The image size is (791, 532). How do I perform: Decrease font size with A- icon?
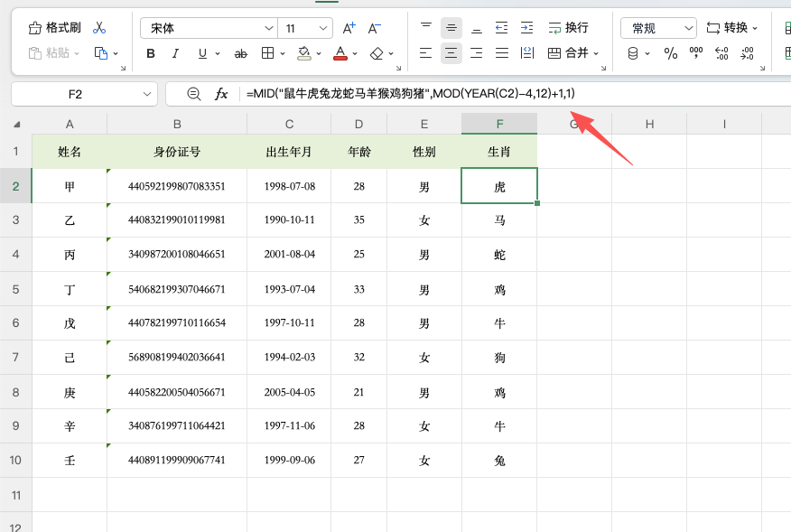(x=375, y=28)
